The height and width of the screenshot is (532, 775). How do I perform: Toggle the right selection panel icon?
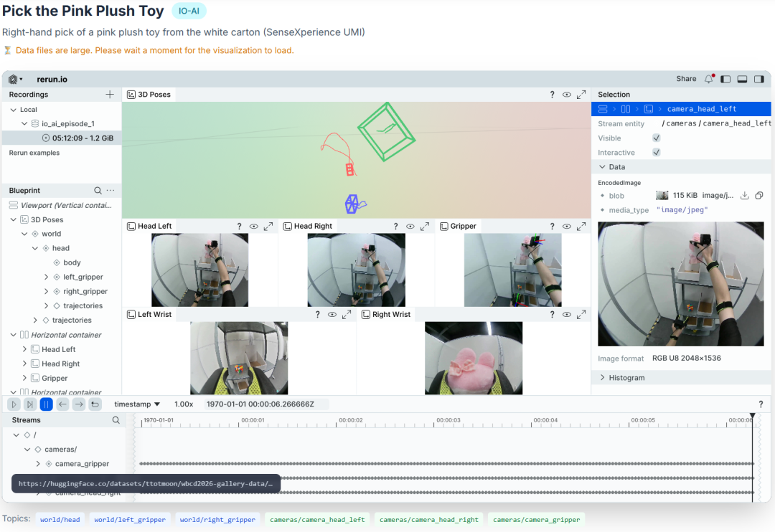point(759,79)
